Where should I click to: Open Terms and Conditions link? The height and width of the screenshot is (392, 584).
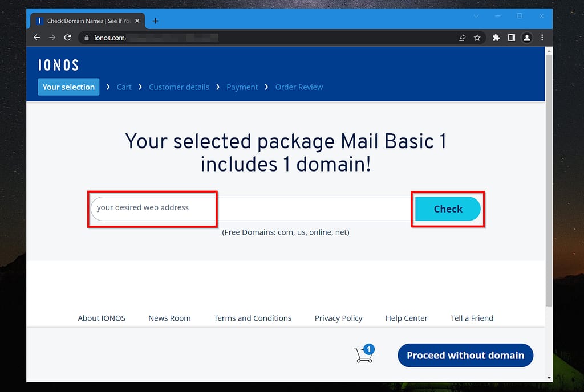253,318
